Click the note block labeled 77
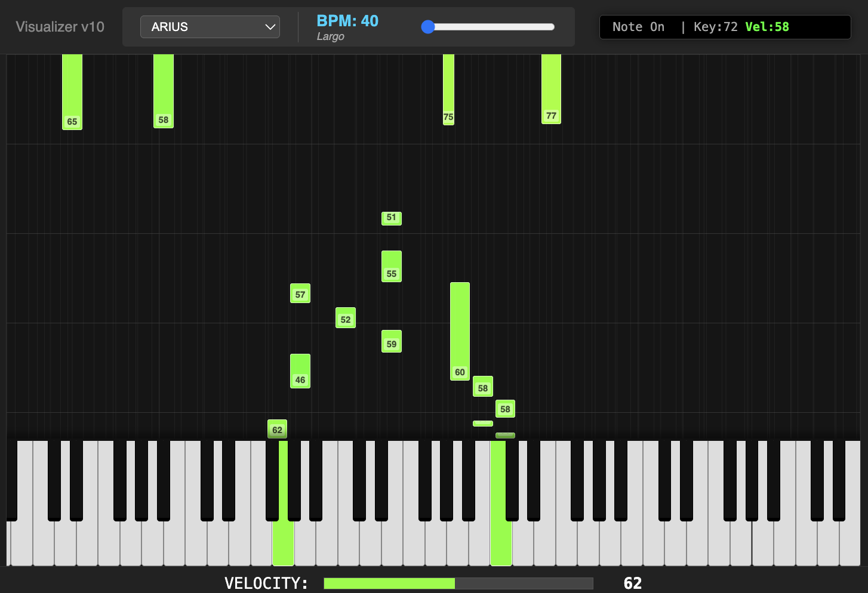This screenshot has width=868, height=593. (551, 89)
